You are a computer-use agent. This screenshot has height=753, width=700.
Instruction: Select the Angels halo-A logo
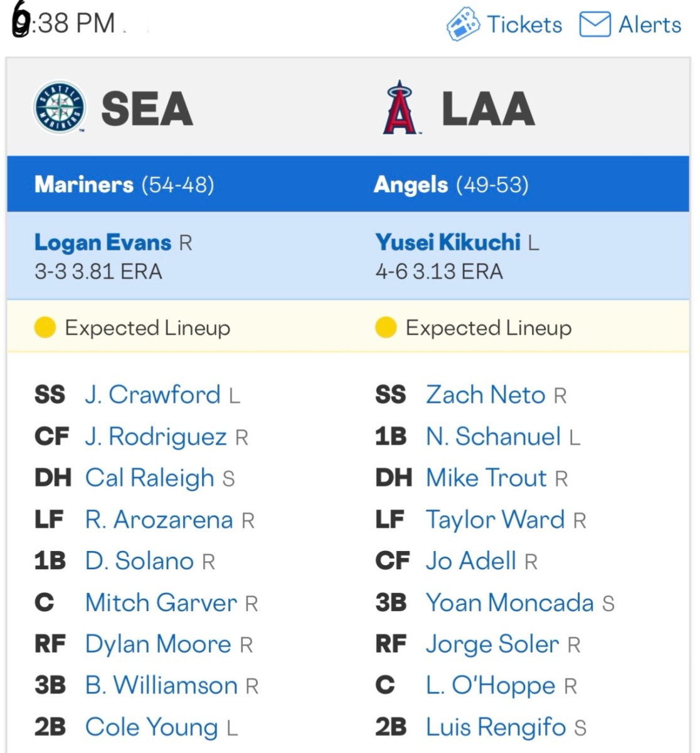click(x=401, y=108)
